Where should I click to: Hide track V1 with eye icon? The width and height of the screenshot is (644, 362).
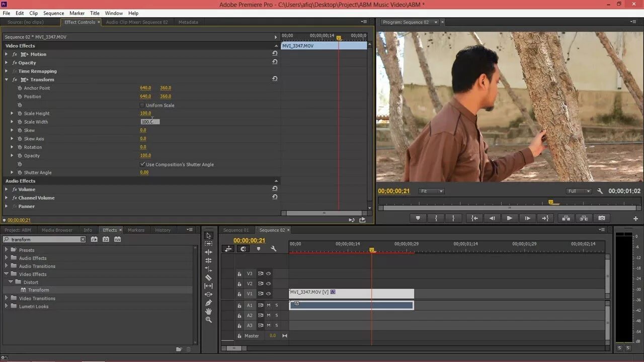tap(269, 294)
